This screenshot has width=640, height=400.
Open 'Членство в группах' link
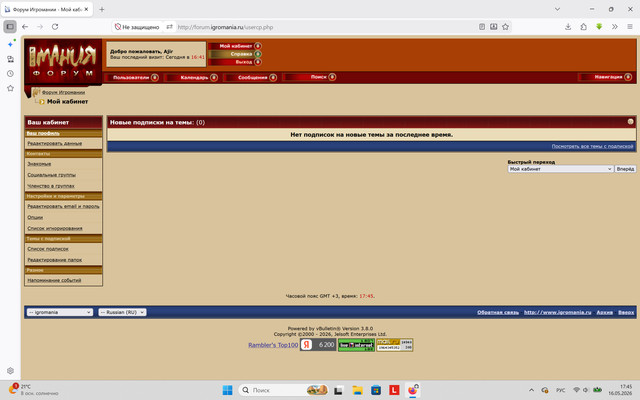pyautogui.click(x=51, y=186)
